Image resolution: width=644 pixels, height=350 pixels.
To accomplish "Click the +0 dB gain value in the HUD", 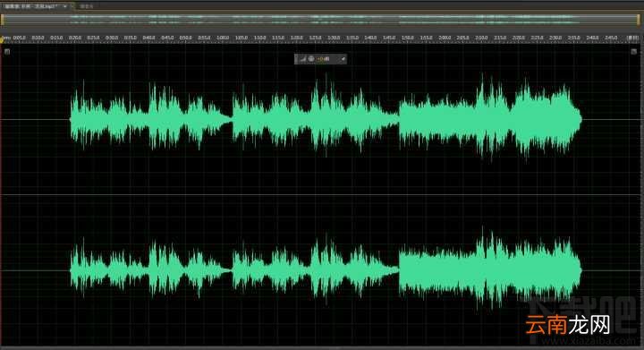I will (x=323, y=59).
